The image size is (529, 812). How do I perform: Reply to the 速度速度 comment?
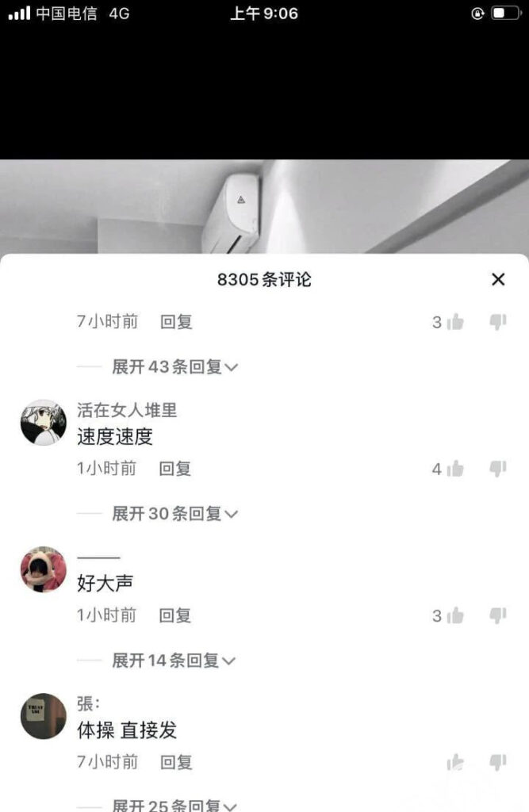175,469
